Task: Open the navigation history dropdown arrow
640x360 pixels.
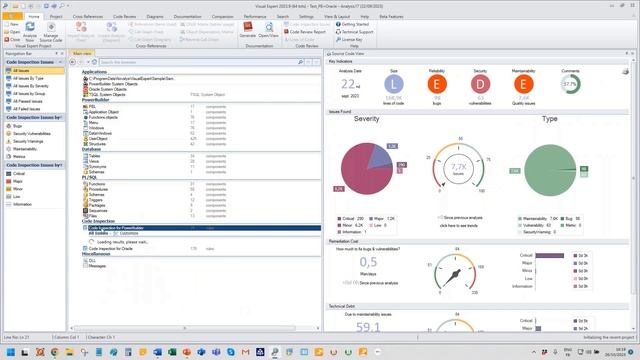Action: tap(88, 62)
